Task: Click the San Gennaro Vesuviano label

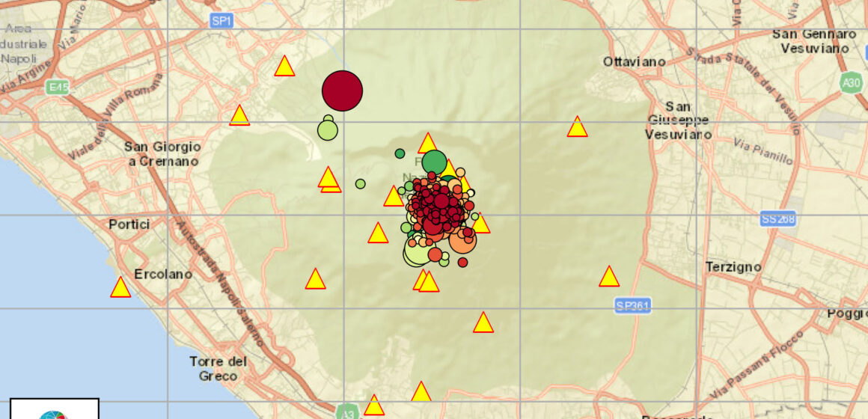Action: coord(814,41)
